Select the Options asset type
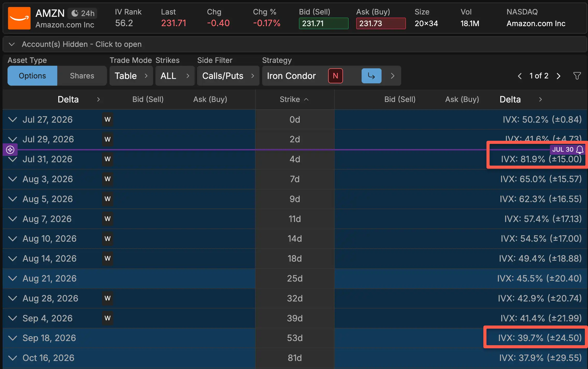 click(x=32, y=76)
